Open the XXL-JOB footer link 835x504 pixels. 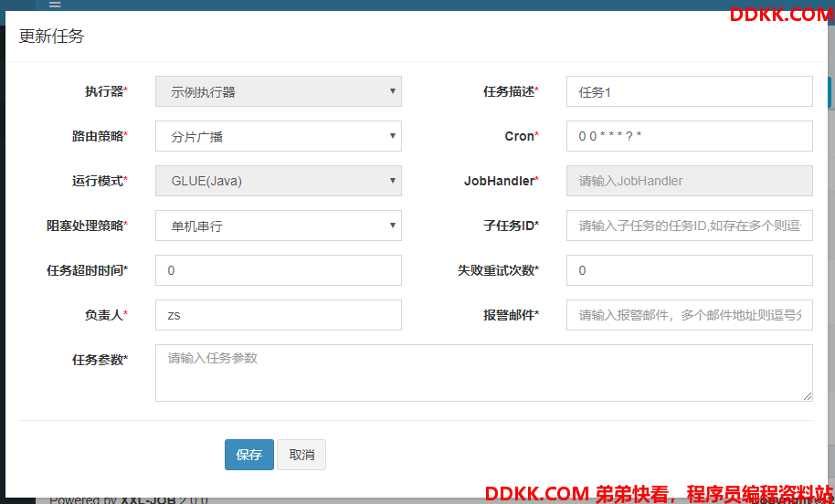point(148,499)
